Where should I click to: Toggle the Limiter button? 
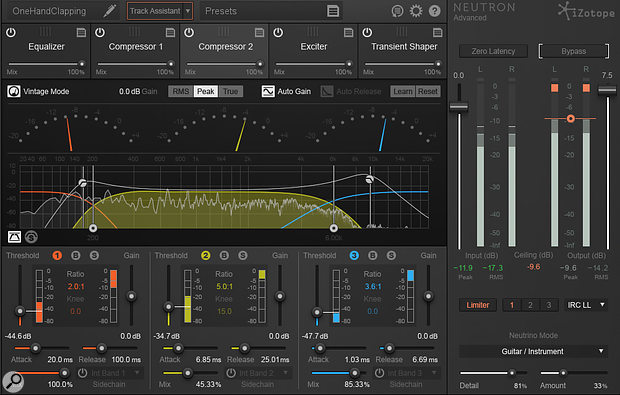(x=478, y=305)
